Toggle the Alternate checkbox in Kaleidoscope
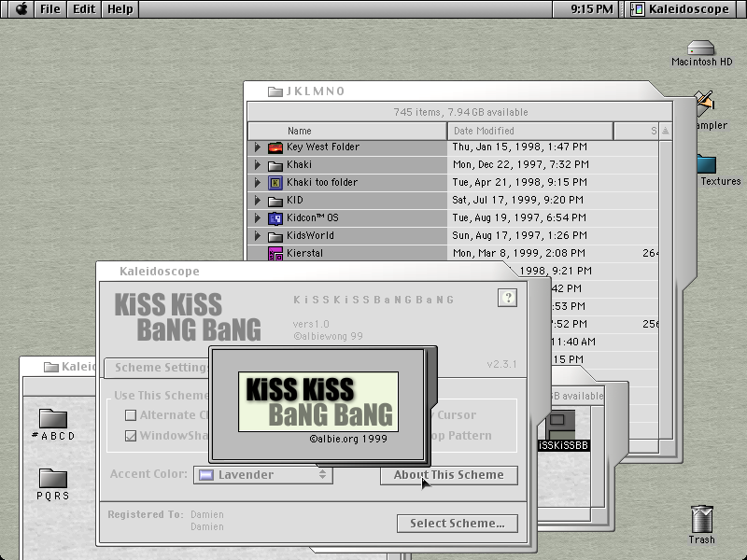Screen dimensions: 747x560 click(x=131, y=415)
